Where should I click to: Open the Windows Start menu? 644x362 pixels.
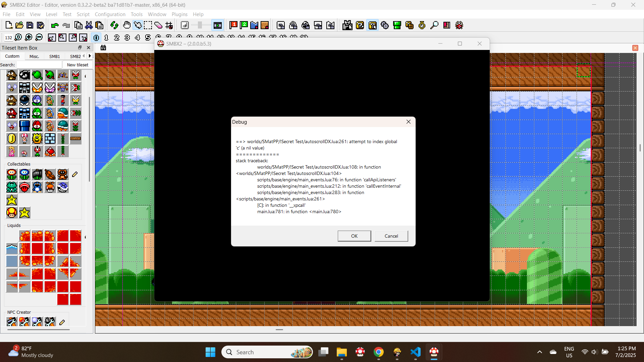(x=210, y=352)
